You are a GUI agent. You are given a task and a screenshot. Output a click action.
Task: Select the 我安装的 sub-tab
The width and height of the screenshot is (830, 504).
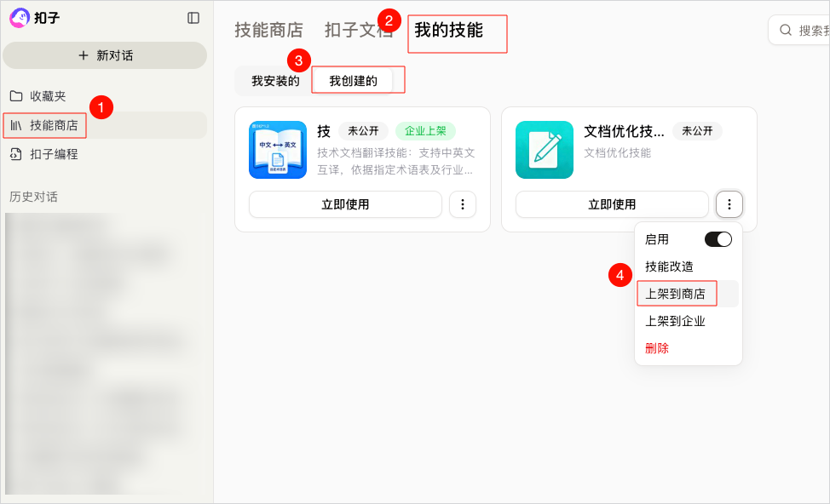pos(275,81)
